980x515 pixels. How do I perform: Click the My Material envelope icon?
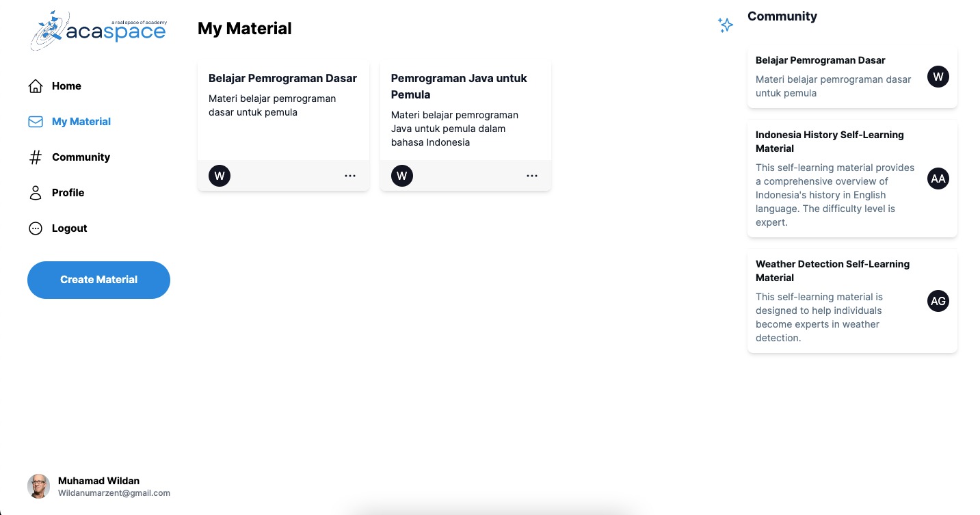click(x=36, y=122)
